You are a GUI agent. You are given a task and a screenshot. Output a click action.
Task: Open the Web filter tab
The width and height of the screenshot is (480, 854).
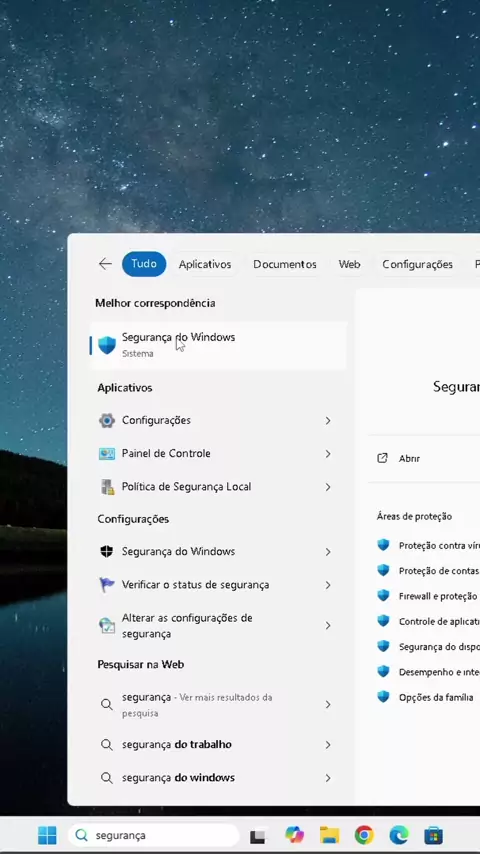349,264
